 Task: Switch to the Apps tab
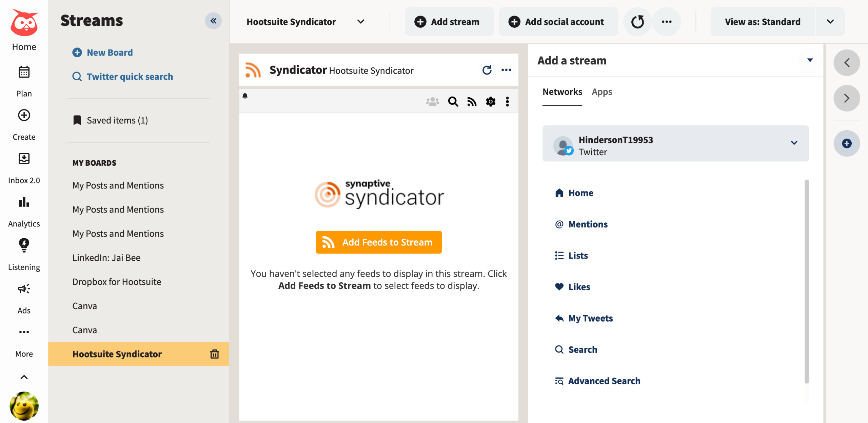coord(602,92)
